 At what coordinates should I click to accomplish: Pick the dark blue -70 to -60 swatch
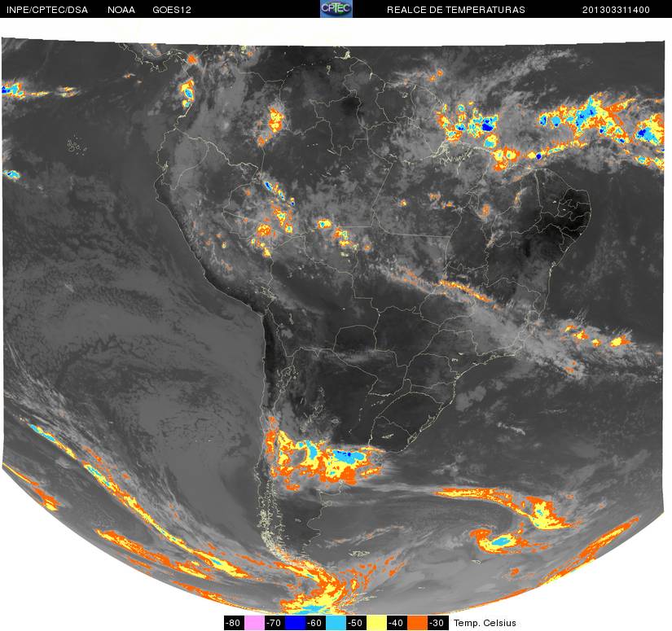(296, 622)
